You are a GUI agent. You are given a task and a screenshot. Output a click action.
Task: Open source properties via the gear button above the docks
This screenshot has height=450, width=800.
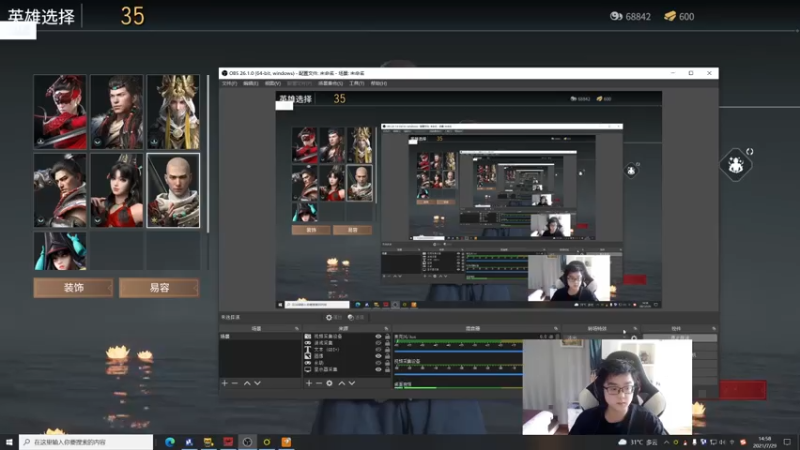pyautogui.click(x=334, y=317)
